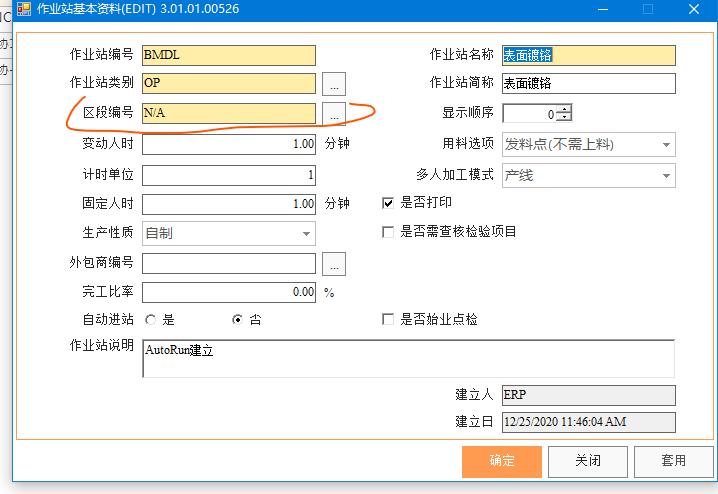Click the 作业站编号 field BMDL

[229, 55]
